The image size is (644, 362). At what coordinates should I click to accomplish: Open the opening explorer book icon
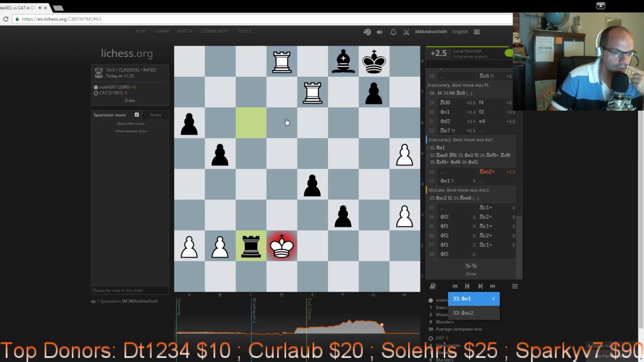pos(433,286)
